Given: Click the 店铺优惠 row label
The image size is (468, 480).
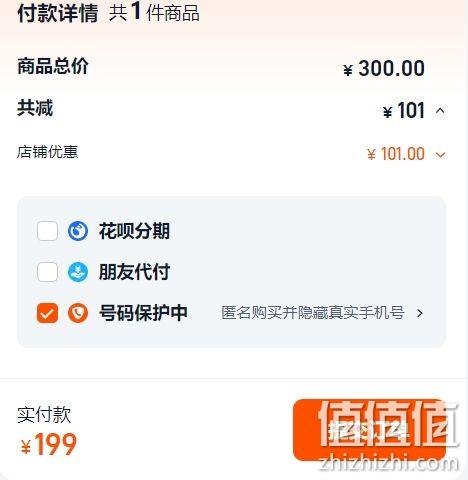Looking at the screenshot, I should [47, 152].
